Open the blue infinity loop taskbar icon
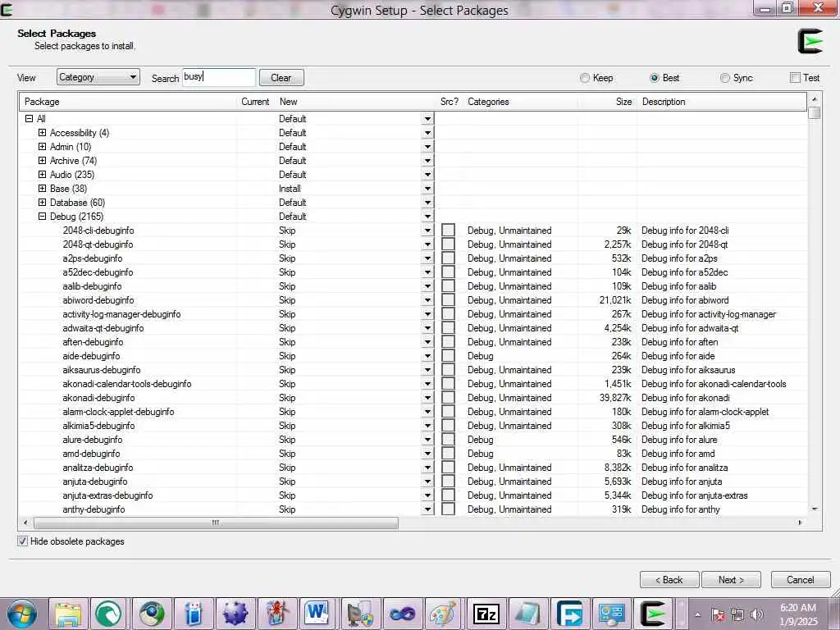840x630 pixels. tap(402, 614)
